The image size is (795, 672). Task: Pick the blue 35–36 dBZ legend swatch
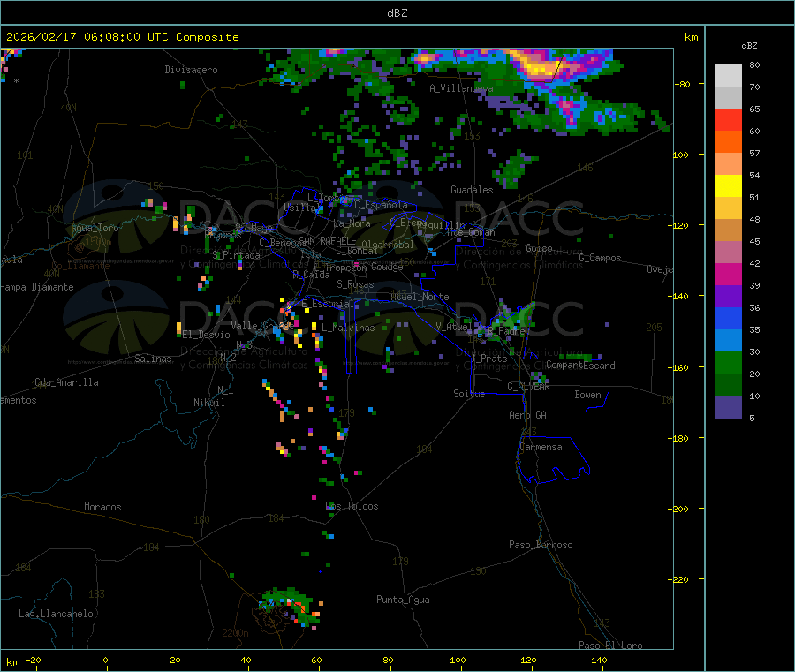pos(728,318)
